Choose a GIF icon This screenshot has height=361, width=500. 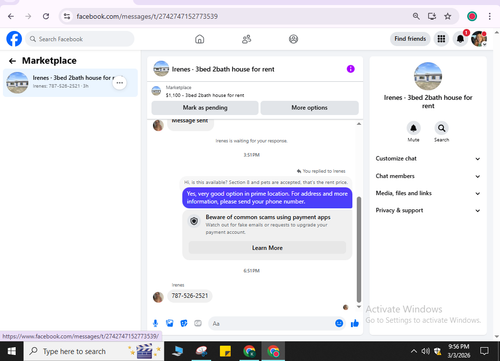[x=198, y=323]
